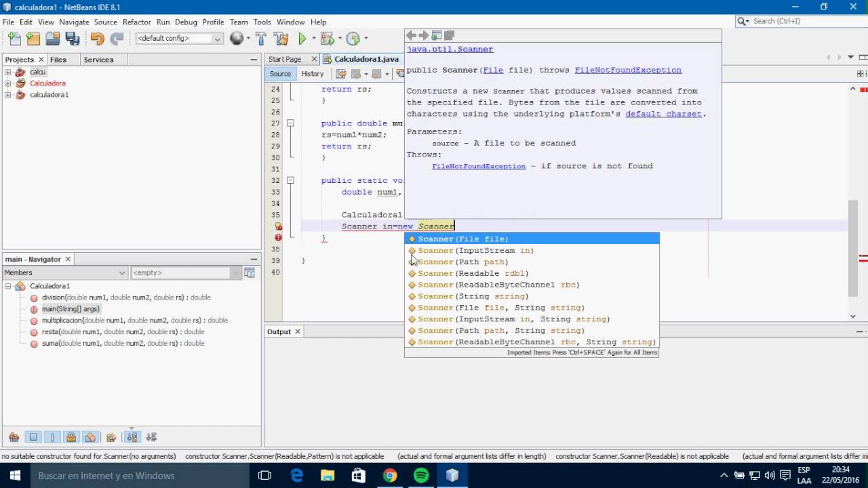
Task: Open the Source menu
Action: click(105, 22)
